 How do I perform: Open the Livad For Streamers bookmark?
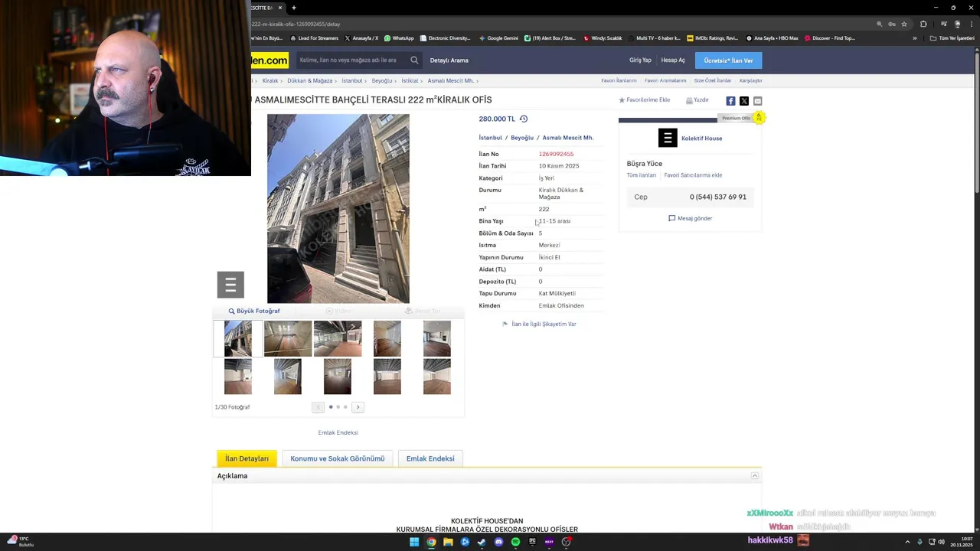(314, 38)
